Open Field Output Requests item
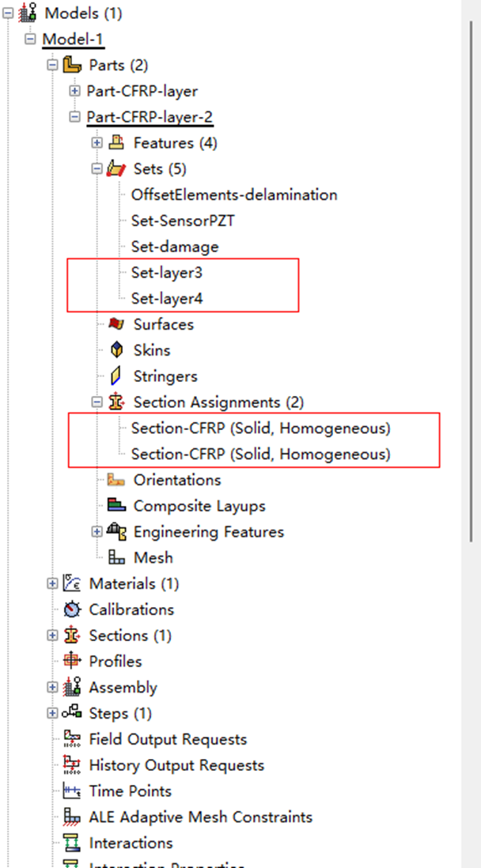 click(x=168, y=739)
